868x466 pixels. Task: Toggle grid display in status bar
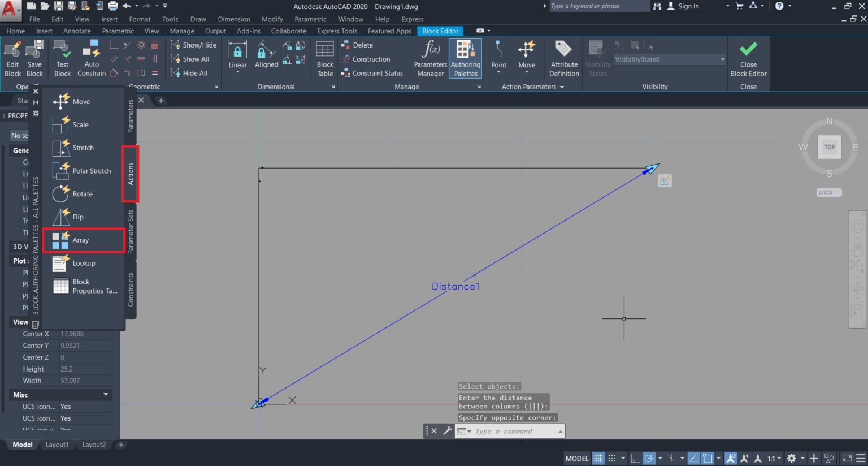[x=598, y=458]
